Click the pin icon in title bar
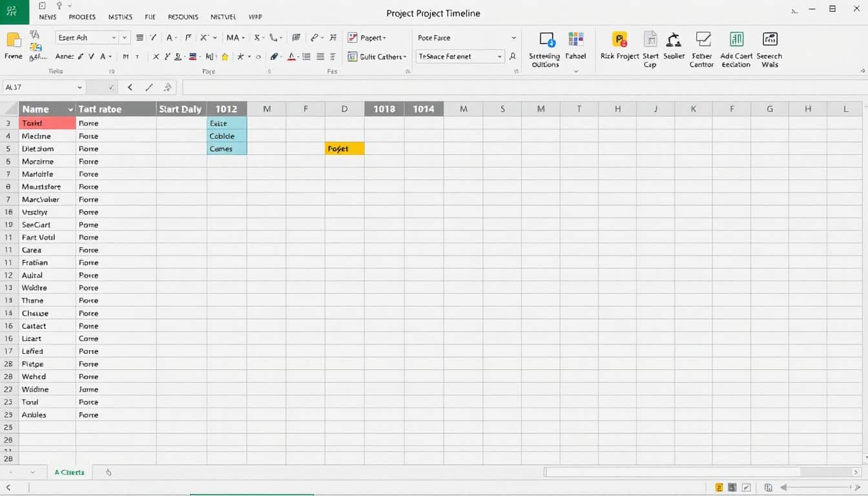Image resolution: width=868 pixels, height=496 pixels. click(x=59, y=6)
